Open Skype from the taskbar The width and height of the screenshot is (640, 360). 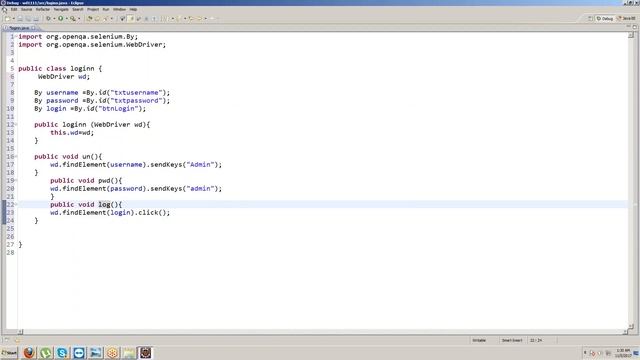(62, 353)
